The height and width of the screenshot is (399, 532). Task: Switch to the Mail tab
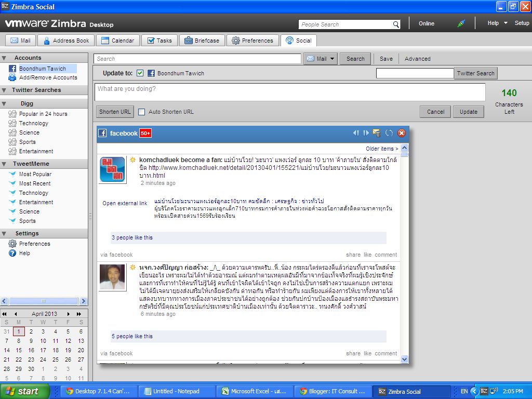(x=20, y=41)
